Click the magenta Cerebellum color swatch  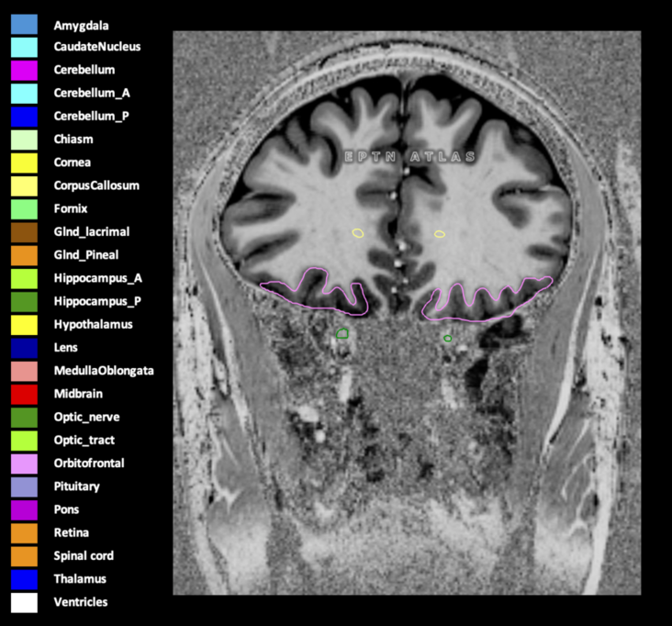pos(24,71)
